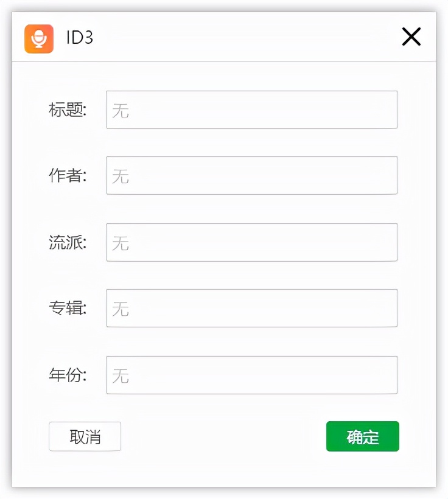This screenshot has width=448, height=499.
Task: Confirm the ID3 tag edits
Action: [x=362, y=436]
